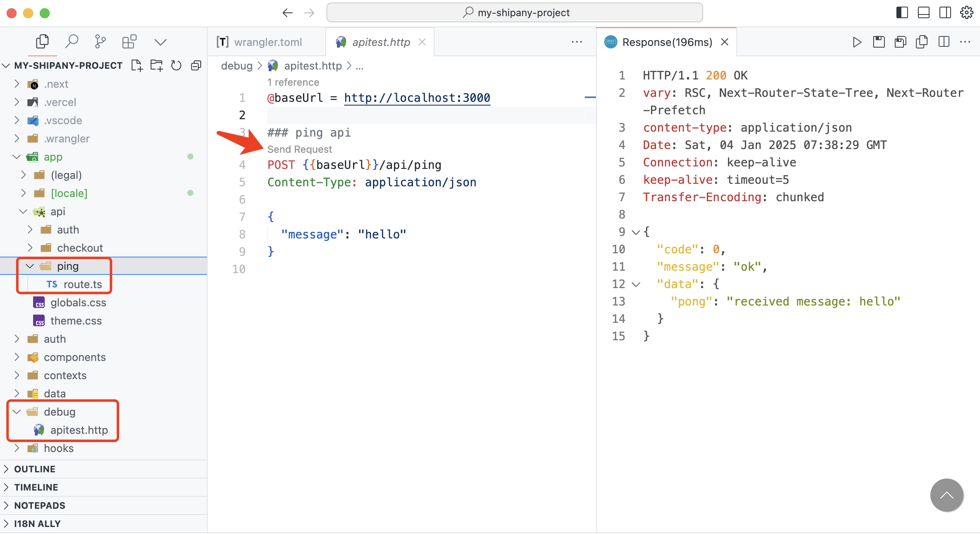980x534 pixels.
Task: Rerun the request with the play icon
Action: (x=857, y=42)
